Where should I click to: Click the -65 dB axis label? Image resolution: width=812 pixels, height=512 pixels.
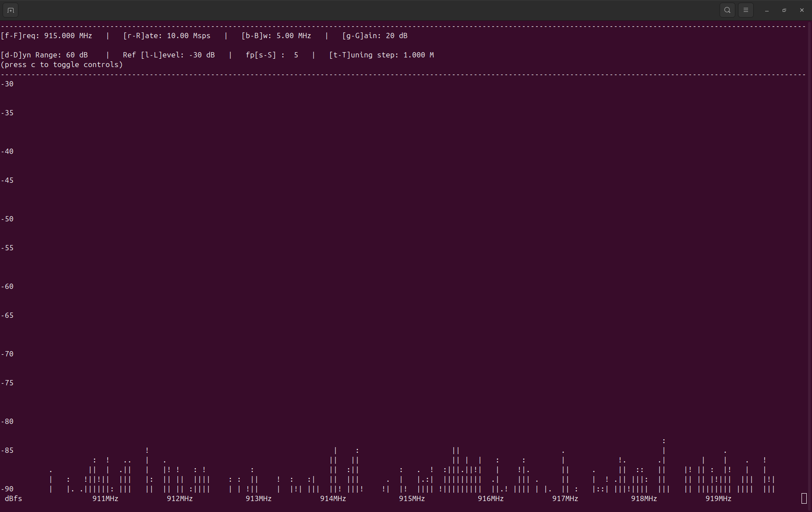tap(7, 315)
